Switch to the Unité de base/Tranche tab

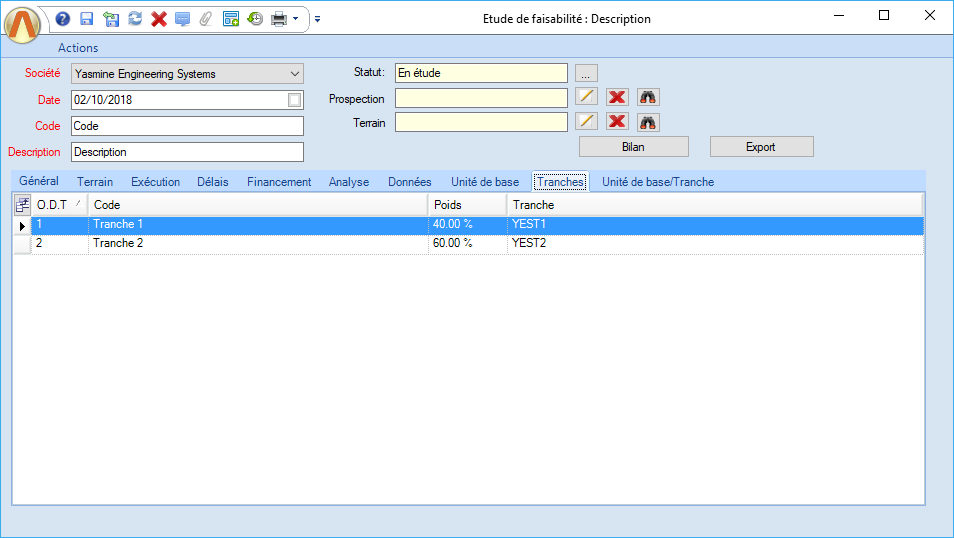coord(657,182)
